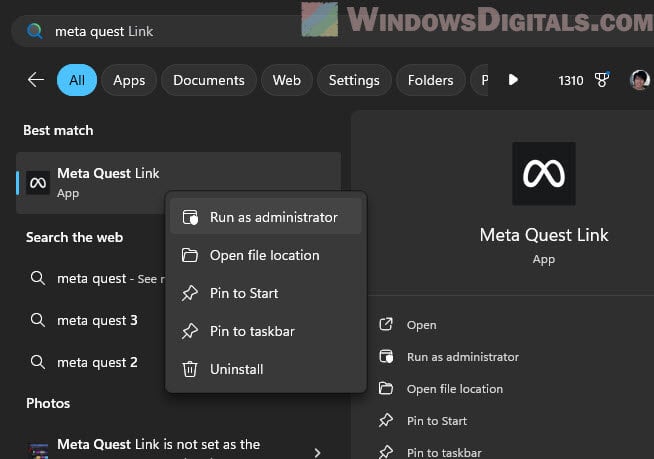Click the magnifier icon beside 'meta quest - See'
Image resolution: width=654 pixels, height=459 pixels.
click(x=38, y=278)
